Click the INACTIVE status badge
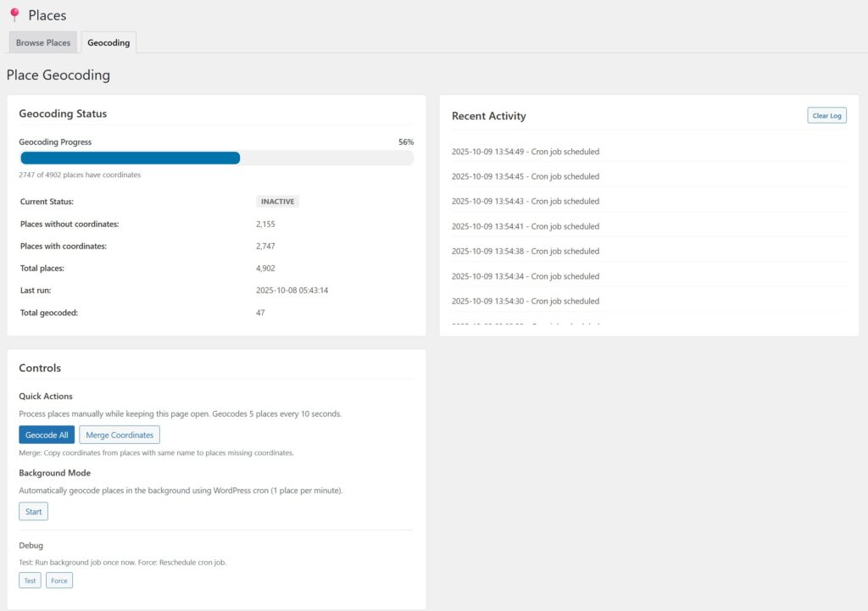868x611 pixels. click(x=278, y=202)
